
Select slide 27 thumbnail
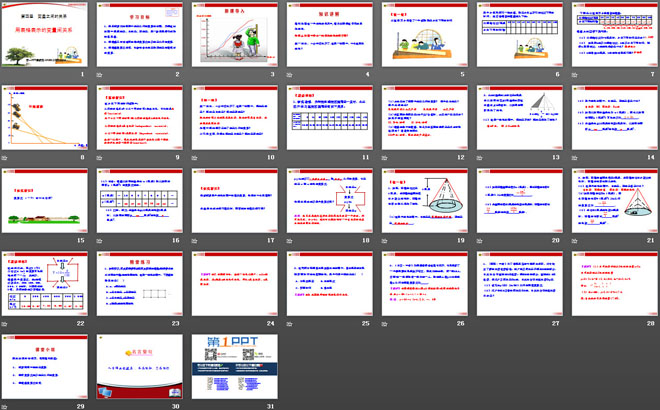(520, 284)
